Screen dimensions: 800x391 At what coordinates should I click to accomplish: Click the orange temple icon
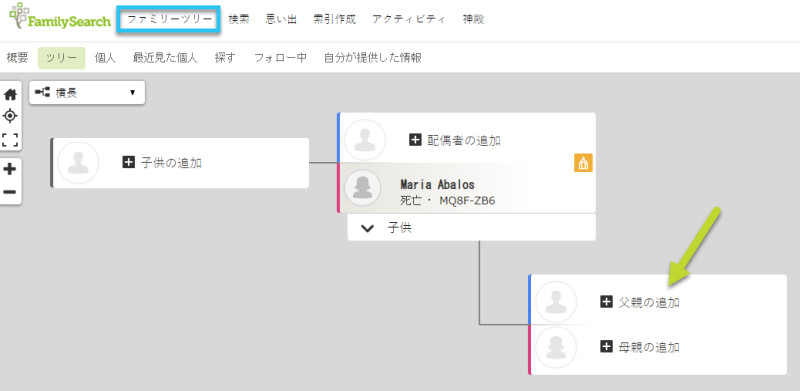click(x=583, y=163)
